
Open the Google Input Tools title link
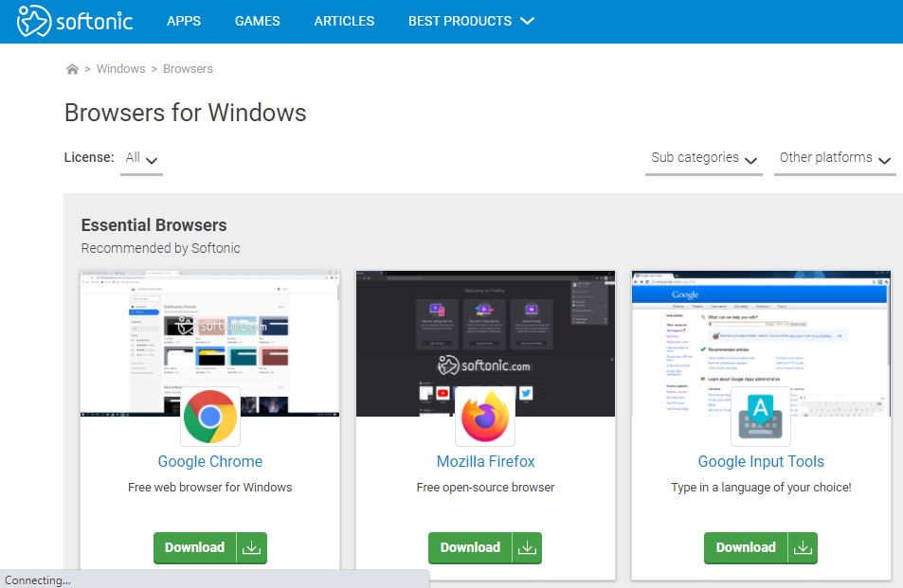click(x=761, y=461)
